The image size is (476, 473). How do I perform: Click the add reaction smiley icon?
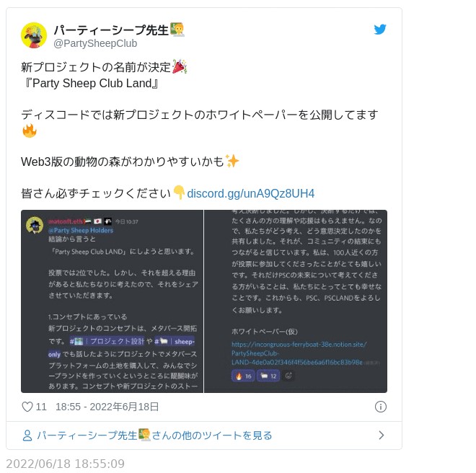(x=288, y=376)
